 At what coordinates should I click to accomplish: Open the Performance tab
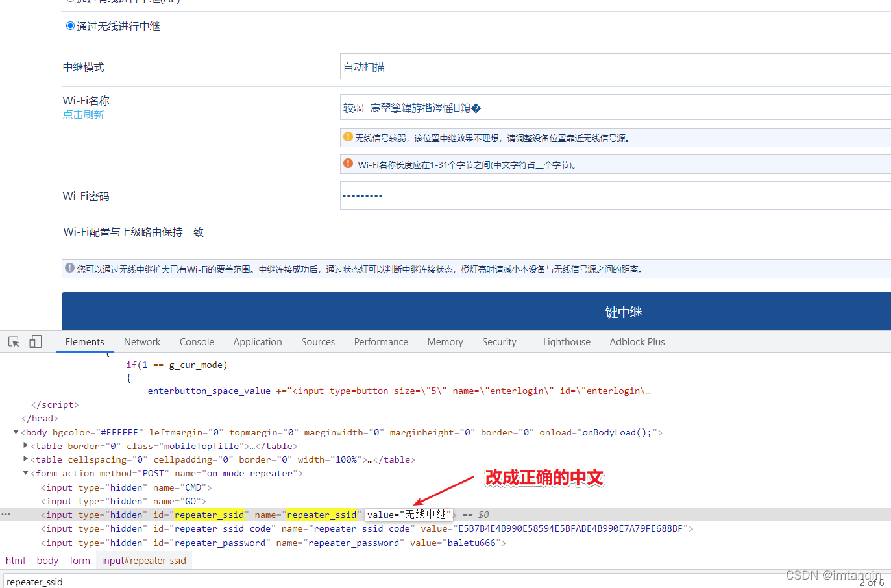381,342
